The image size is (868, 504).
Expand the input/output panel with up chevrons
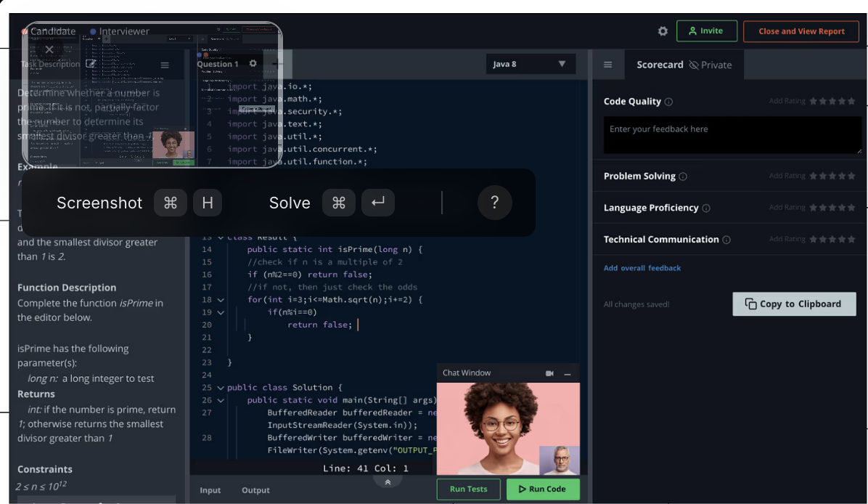(388, 482)
